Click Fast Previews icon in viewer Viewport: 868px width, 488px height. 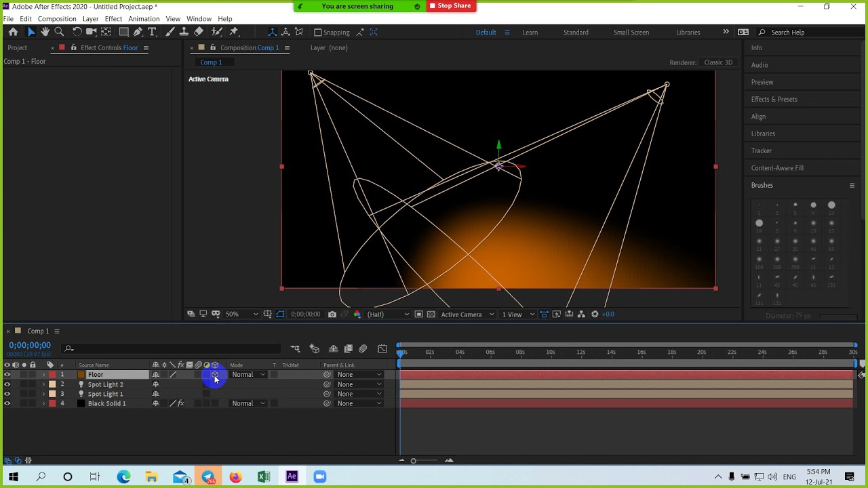[557, 314]
